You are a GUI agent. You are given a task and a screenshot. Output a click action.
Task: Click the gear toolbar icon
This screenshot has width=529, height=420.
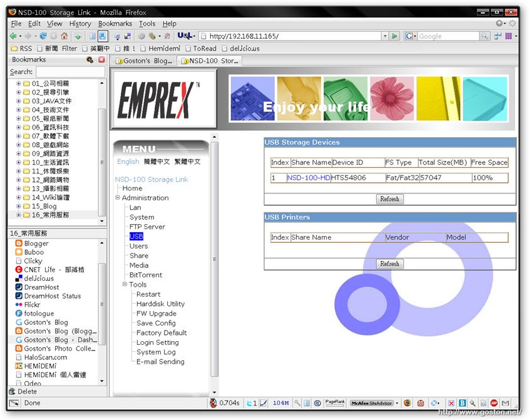click(x=141, y=36)
